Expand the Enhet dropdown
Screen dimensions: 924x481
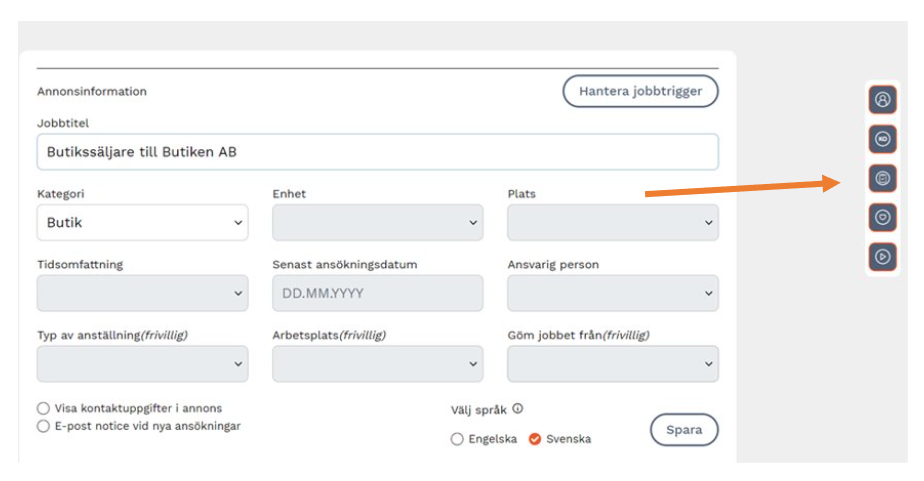click(377, 223)
